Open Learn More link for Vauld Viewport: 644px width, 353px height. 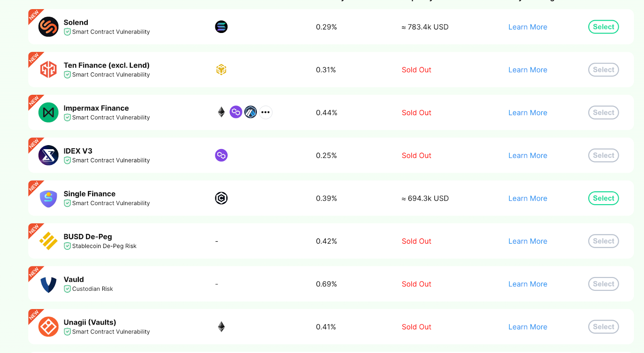[x=528, y=284]
